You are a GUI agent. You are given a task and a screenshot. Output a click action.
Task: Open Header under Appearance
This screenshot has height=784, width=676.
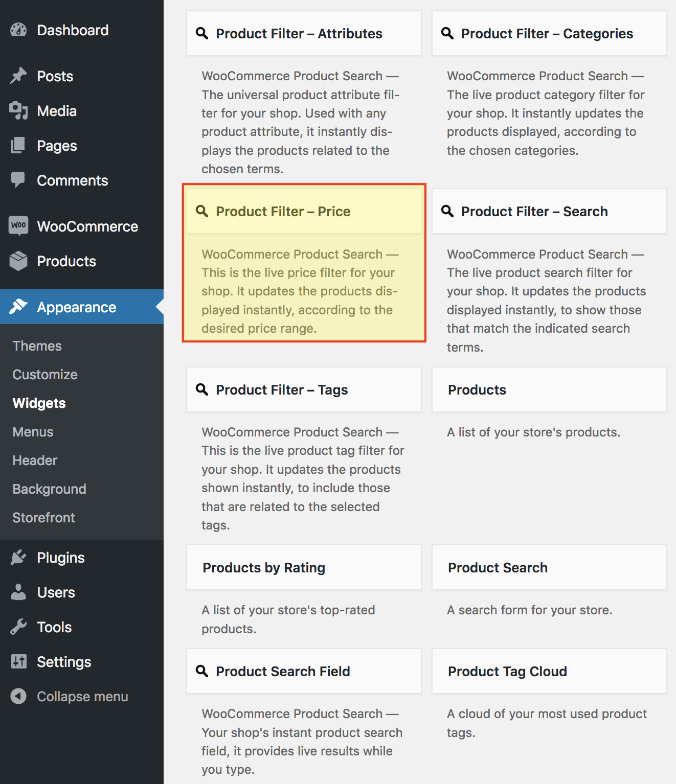[35, 460]
